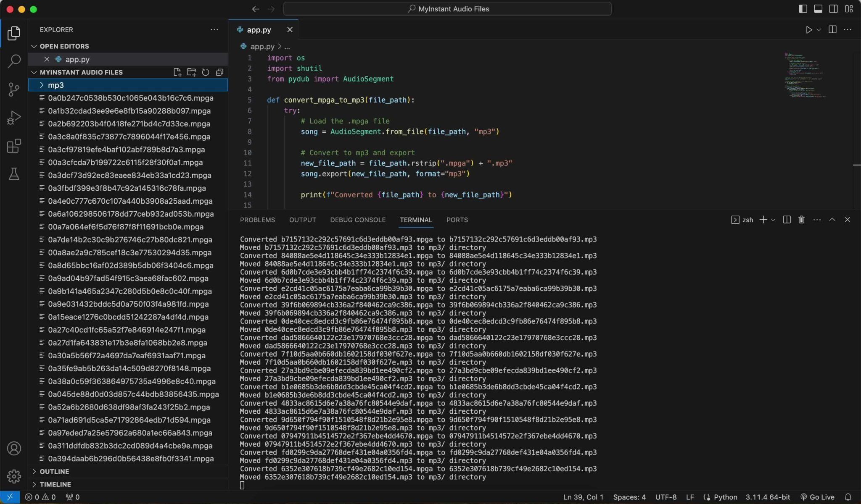The height and width of the screenshot is (504, 861).
Task: Open the notifications bell
Action: pyautogui.click(x=848, y=497)
